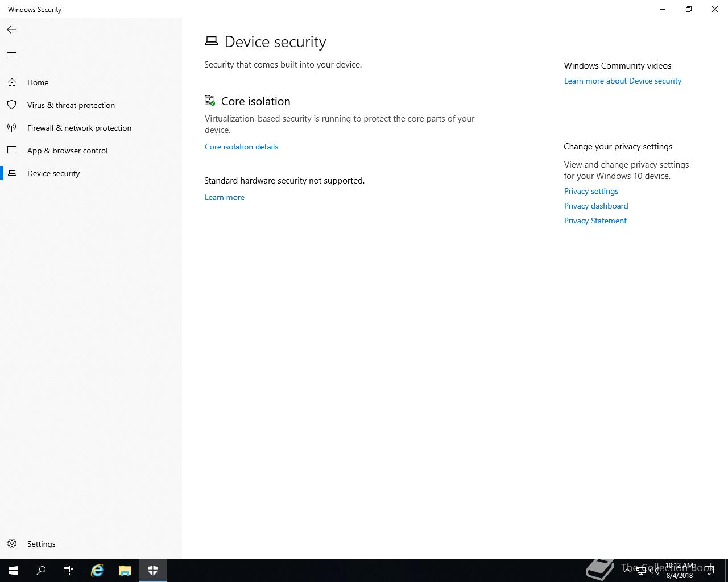
Task: Restore down the Windows Security window
Action: 689,9
